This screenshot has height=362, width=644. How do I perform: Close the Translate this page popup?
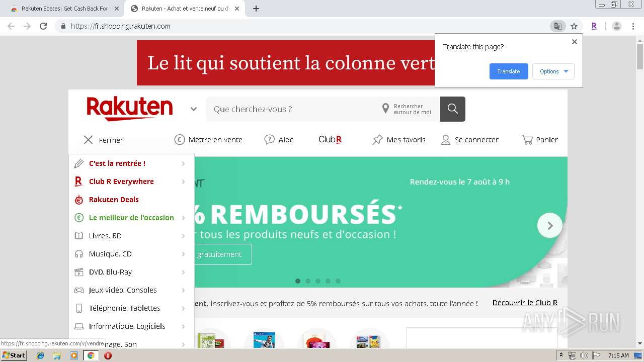[x=574, y=42]
